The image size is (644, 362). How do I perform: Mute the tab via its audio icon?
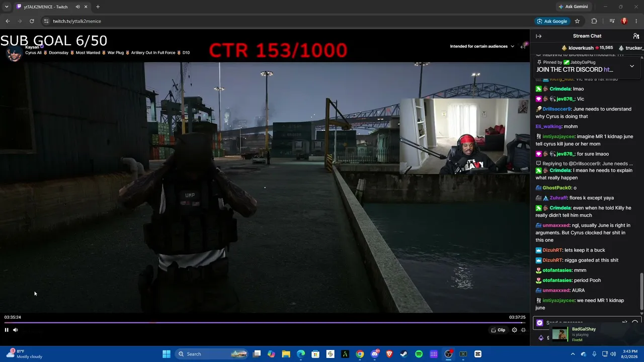[77, 7]
